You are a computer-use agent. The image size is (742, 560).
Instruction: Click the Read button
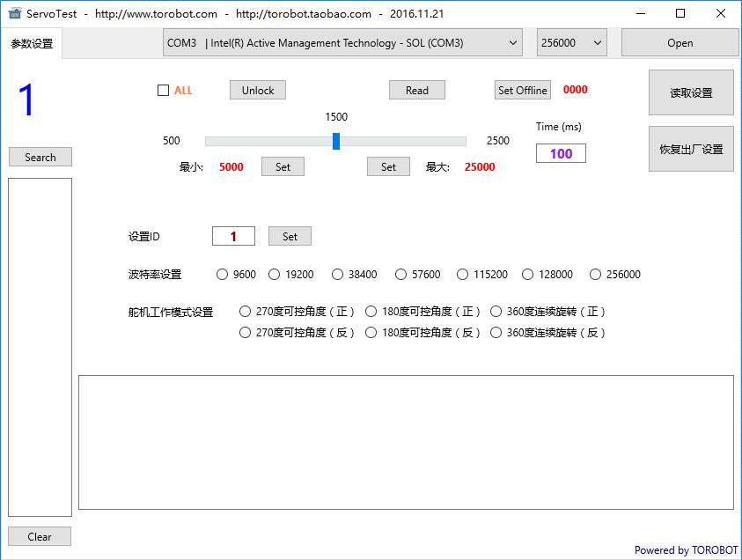point(417,91)
